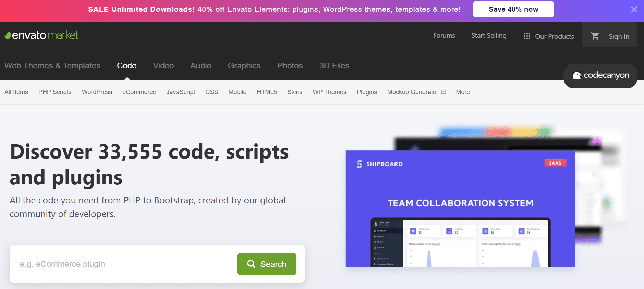644x289 pixels.
Task: Go to Forums
Action: pyautogui.click(x=444, y=35)
